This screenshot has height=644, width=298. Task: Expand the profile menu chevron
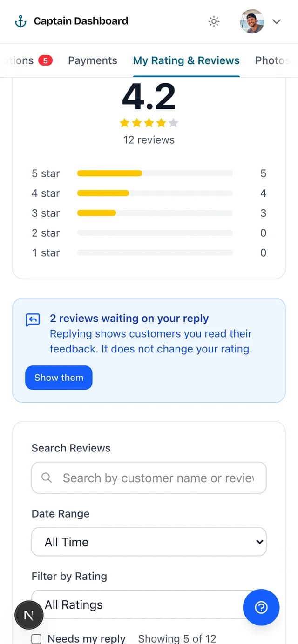point(277,21)
